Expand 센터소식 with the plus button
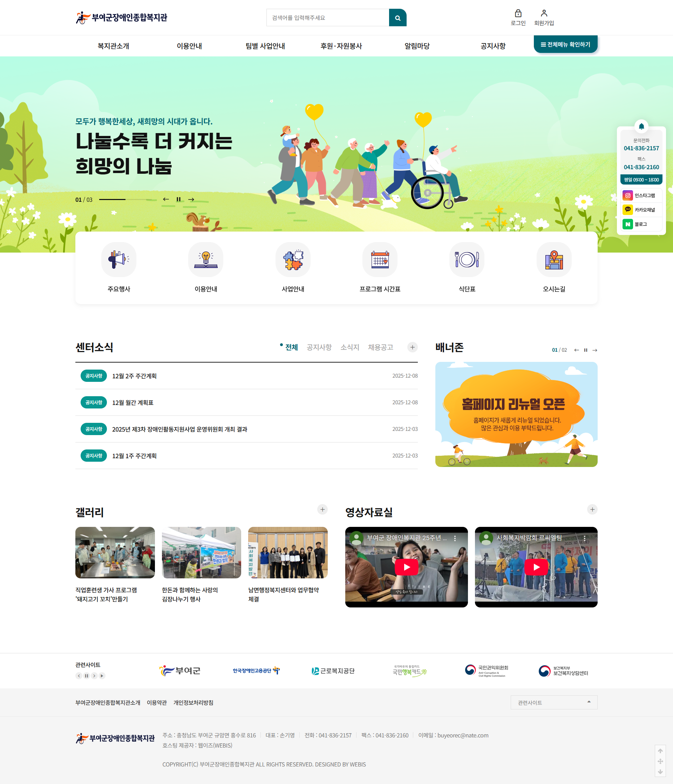 point(412,348)
